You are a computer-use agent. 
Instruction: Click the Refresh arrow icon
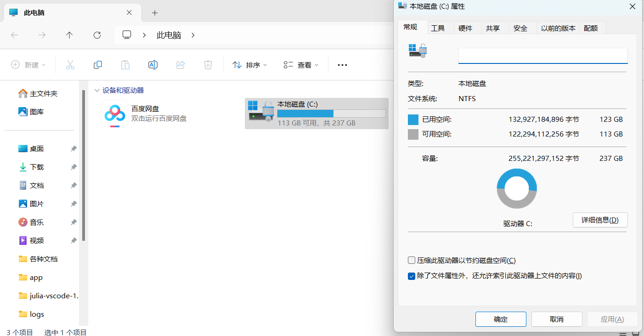pyautogui.click(x=97, y=35)
